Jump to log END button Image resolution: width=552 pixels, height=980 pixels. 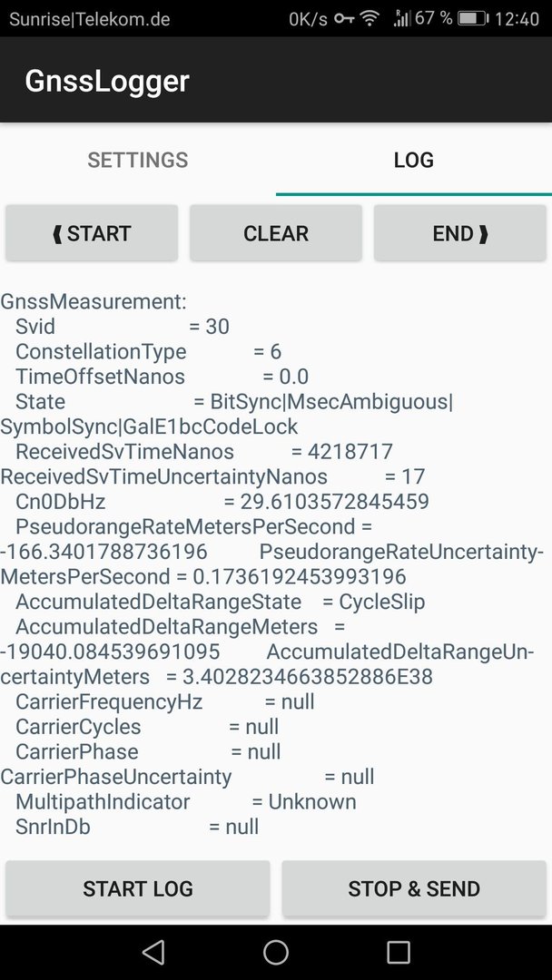(460, 232)
